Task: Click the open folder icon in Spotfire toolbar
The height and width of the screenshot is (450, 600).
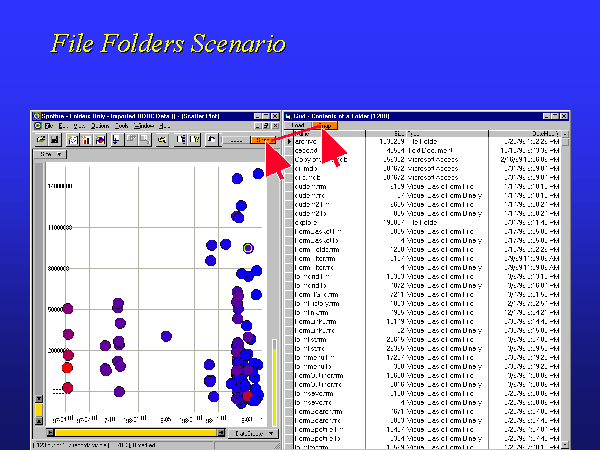Action: coord(41,140)
